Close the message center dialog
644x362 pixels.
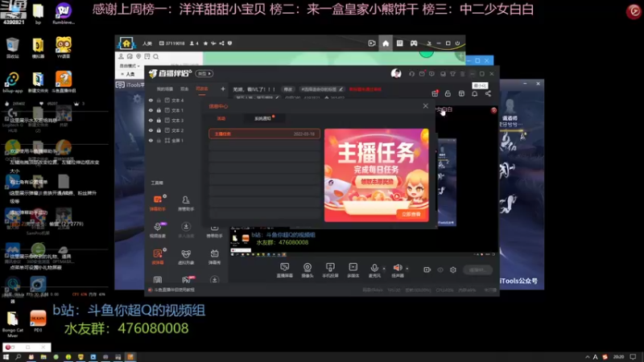pyautogui.click(x=426, y=106)
